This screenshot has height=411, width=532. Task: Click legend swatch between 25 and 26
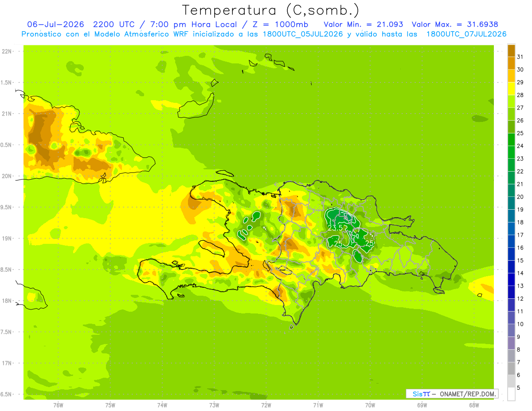tap(511, 127)
